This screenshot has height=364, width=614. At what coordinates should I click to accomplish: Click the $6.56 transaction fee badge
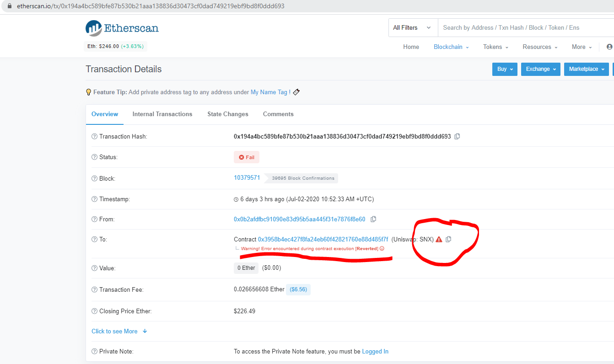point(298,289)
